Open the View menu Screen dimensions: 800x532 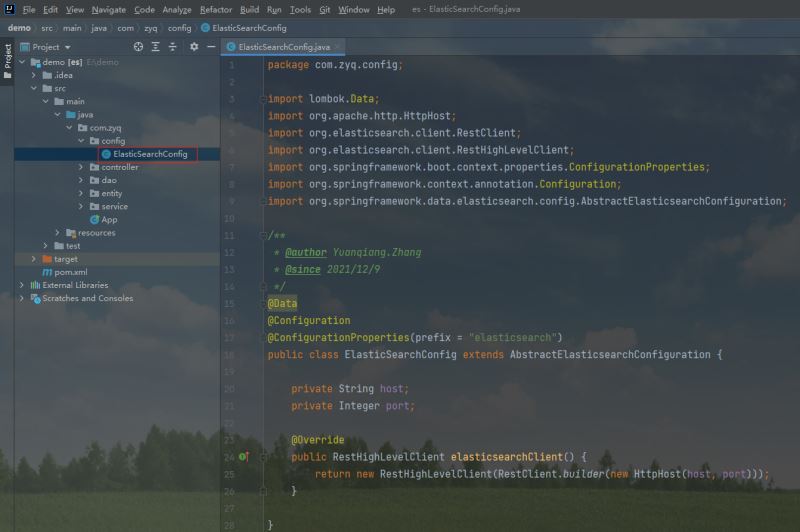coord(74,9)
